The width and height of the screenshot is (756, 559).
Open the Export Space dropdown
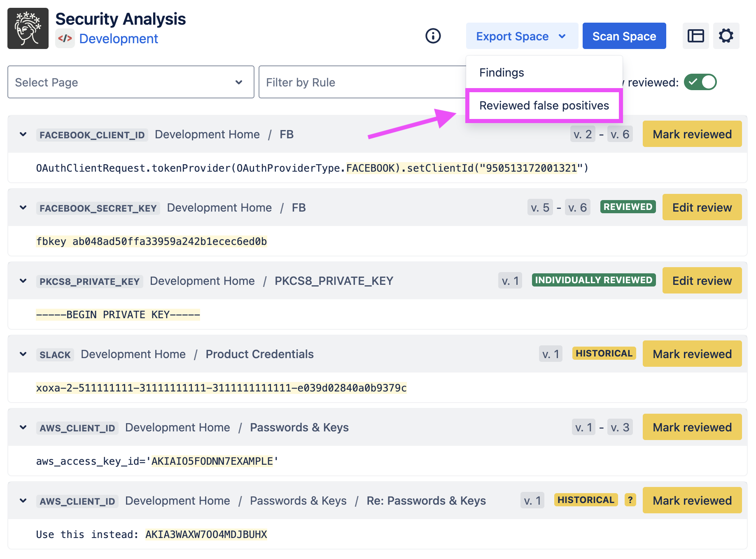pyautogui.click(x=521, y=36)
